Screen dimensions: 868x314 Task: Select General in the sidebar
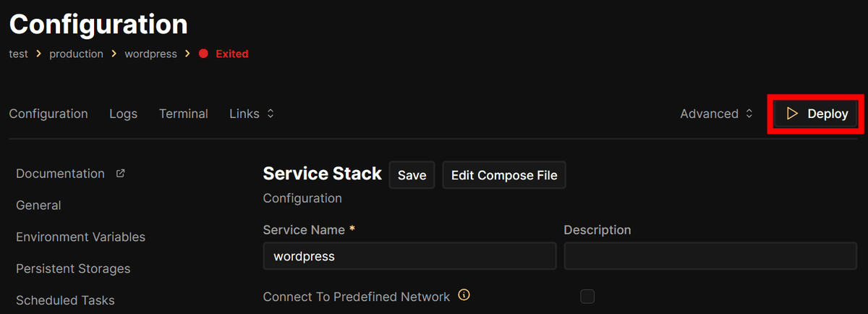38,205
